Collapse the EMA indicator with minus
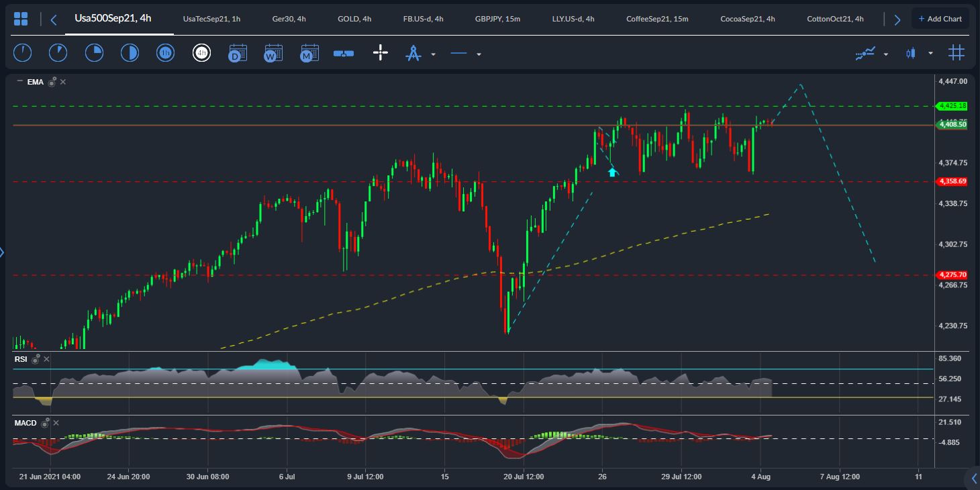Viewport: 980px width, 490px height. coord(19,81)
